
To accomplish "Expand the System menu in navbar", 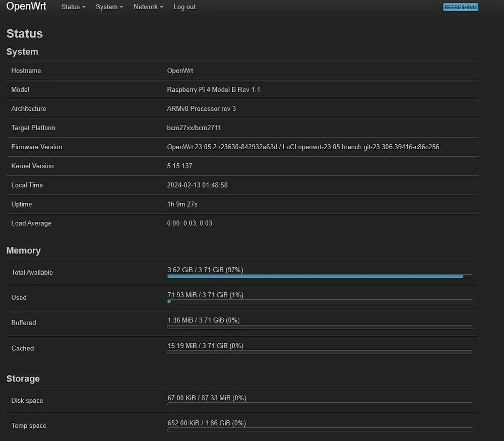I will click(x=109, y=7).
